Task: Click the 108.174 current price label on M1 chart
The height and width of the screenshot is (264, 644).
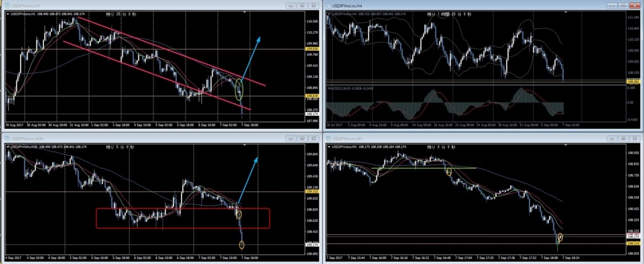Action: click(633, 238)
